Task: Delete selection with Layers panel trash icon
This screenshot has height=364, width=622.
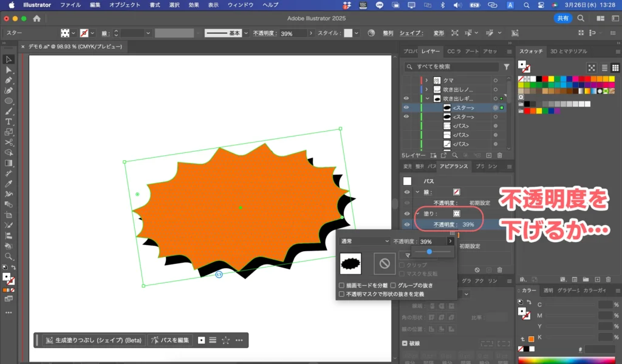Action: [x=500, y=155]
